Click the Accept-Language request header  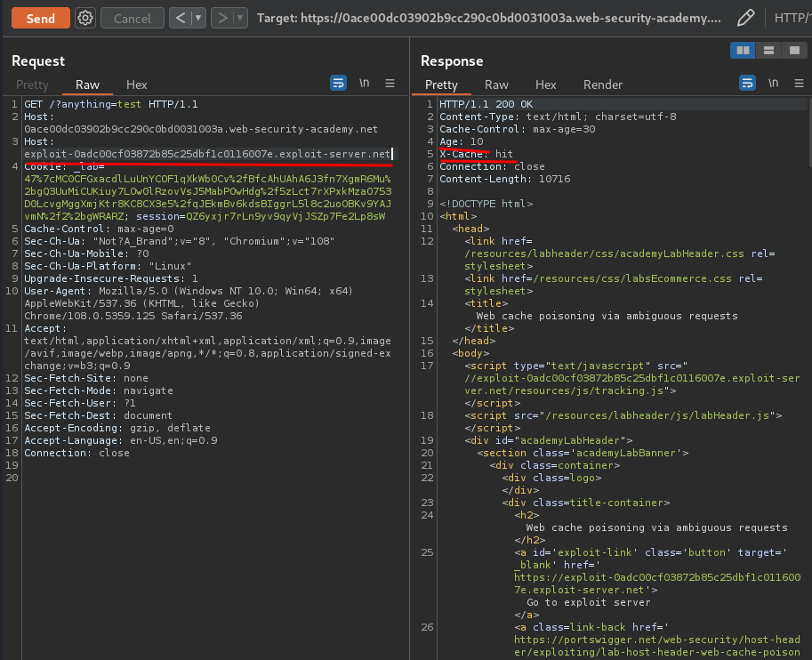121,440
